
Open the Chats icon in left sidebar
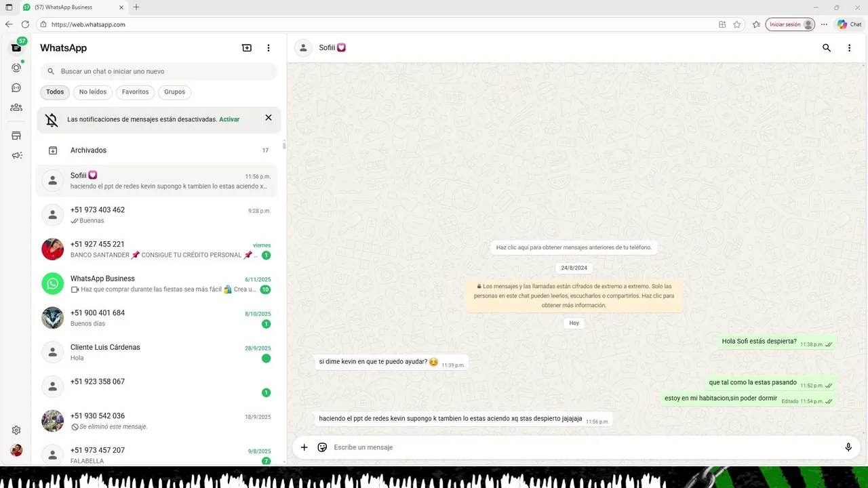click(x=16, y=47)
